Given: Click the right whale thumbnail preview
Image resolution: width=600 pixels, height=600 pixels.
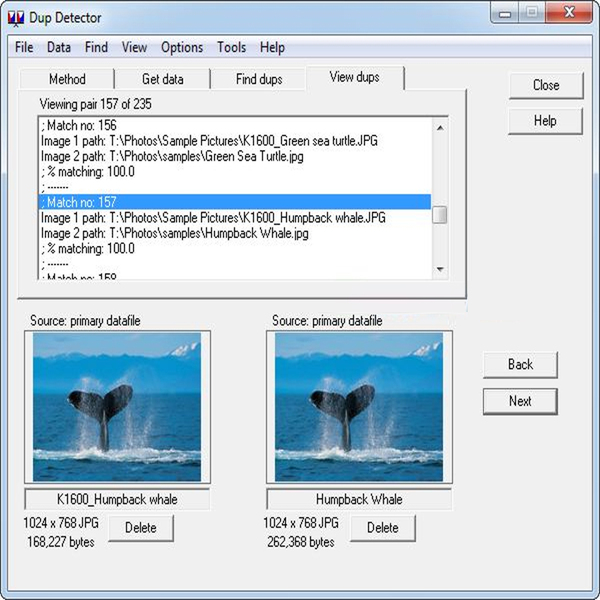Looking at the screenshot, I should click(359, 407).
